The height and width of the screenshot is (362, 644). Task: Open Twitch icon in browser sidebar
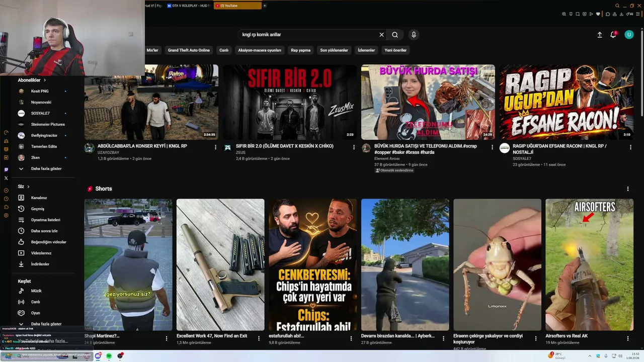6,169
